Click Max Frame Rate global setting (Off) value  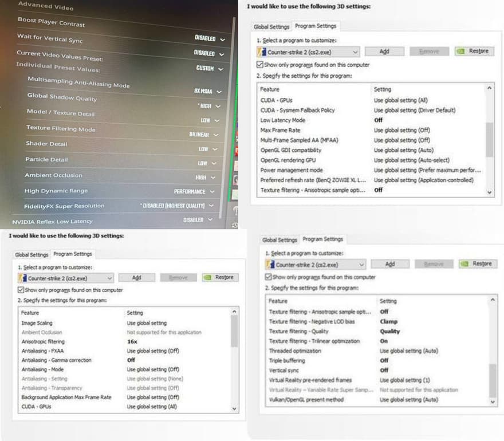(x=402, y=130)
